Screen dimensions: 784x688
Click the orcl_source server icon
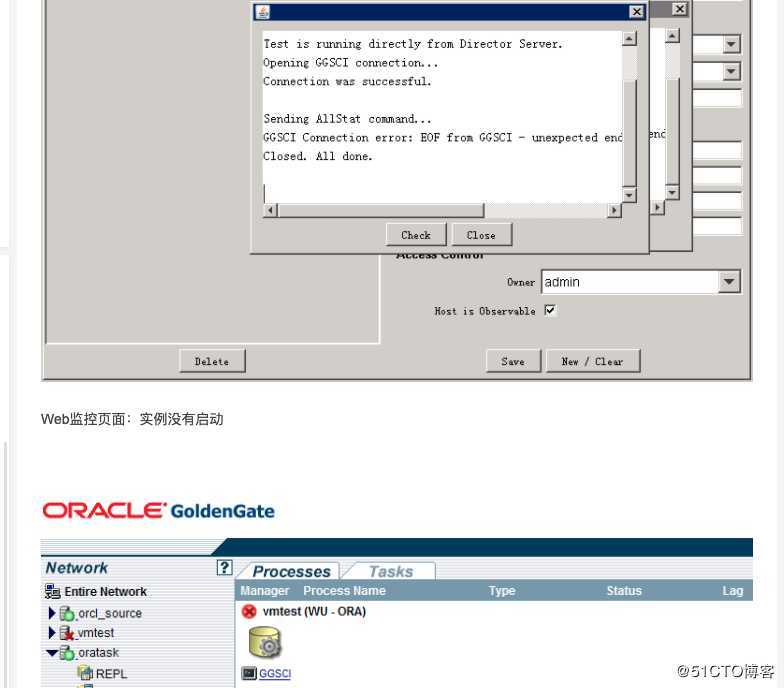pos(67,613)
